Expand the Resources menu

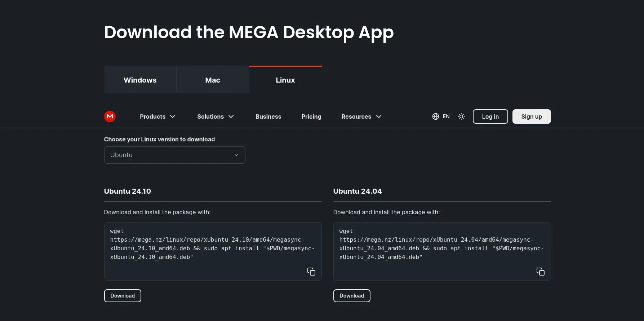pyautogui.click(x=361, y=116)
